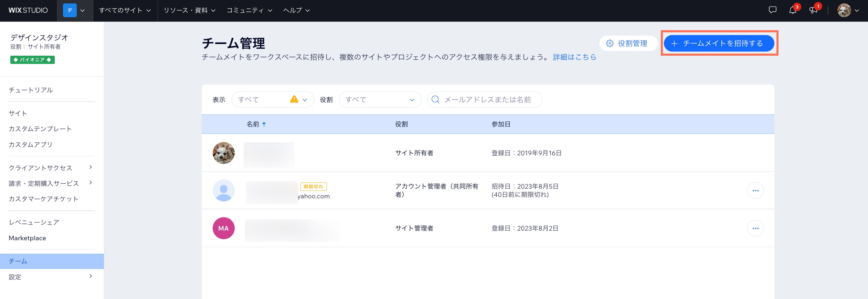Click the email or name search field

487,100
